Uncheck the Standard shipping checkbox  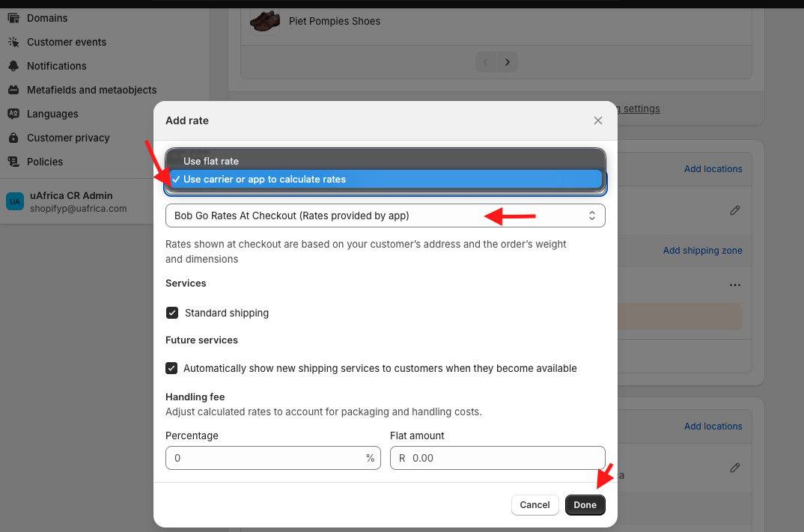(172, 313)
